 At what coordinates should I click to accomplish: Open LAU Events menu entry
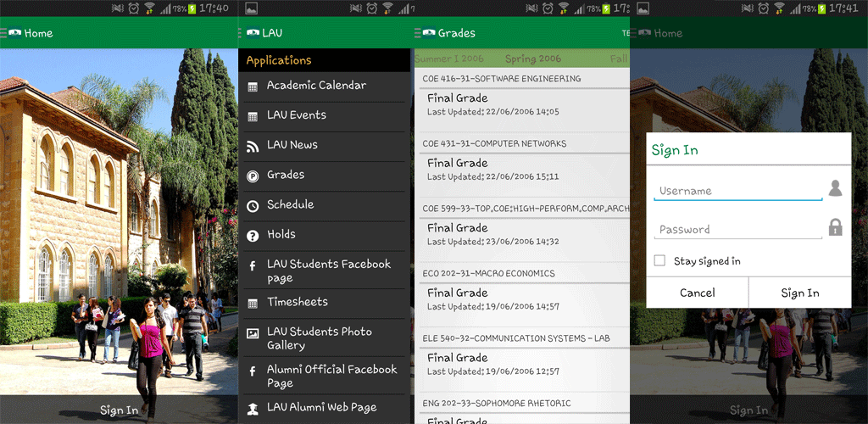coord(325,117)
